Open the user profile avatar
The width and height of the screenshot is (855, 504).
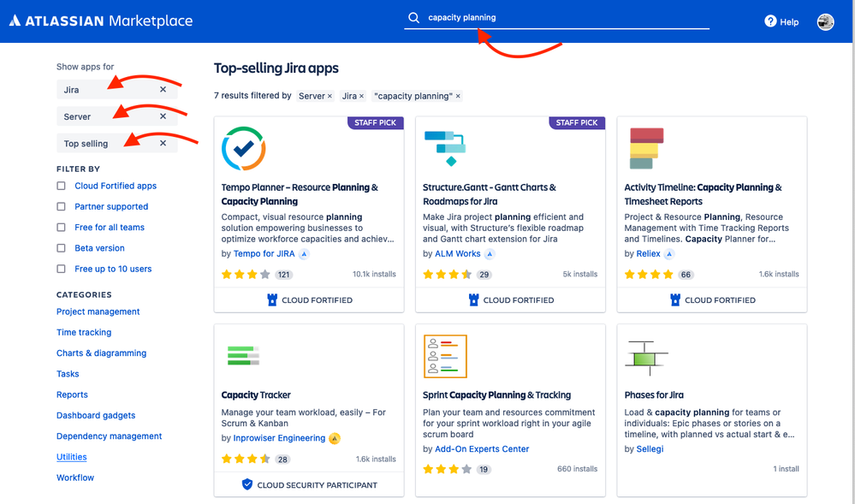click(x=825, y=21)
